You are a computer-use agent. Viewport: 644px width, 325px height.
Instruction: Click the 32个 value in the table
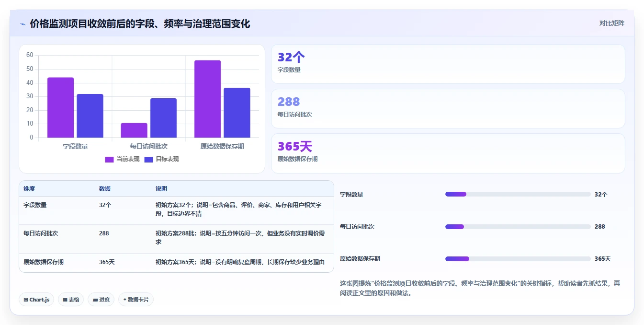105,205
